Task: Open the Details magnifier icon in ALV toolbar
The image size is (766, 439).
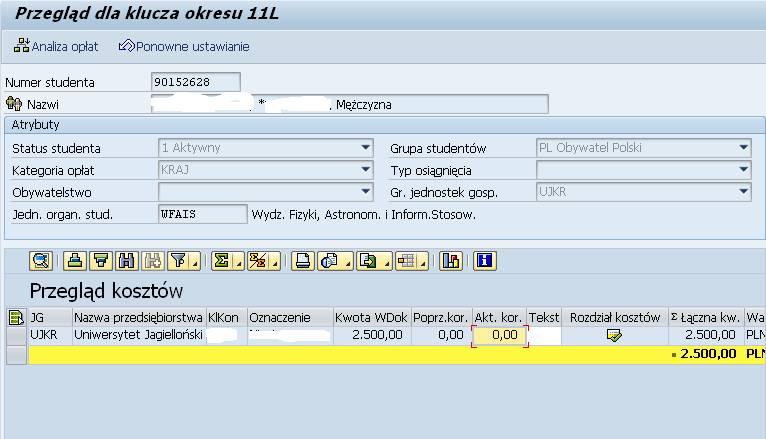Action: coord(41,261)
